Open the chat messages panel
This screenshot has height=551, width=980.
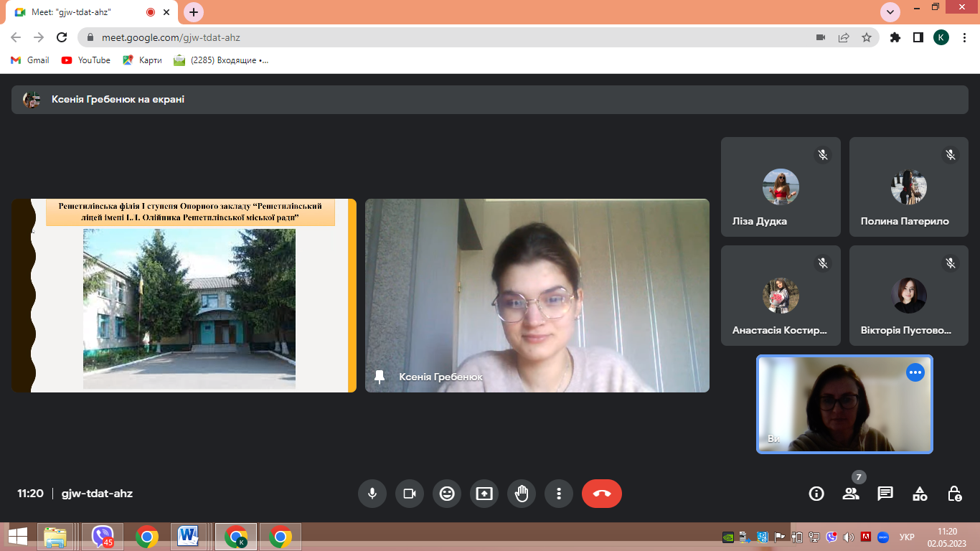pos(885,494)
